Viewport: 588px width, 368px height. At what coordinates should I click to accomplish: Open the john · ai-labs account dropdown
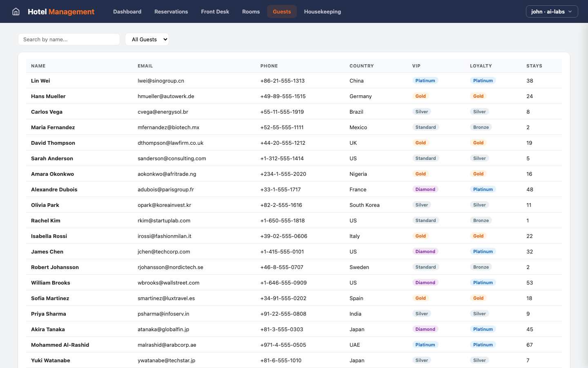click(551, 11)
